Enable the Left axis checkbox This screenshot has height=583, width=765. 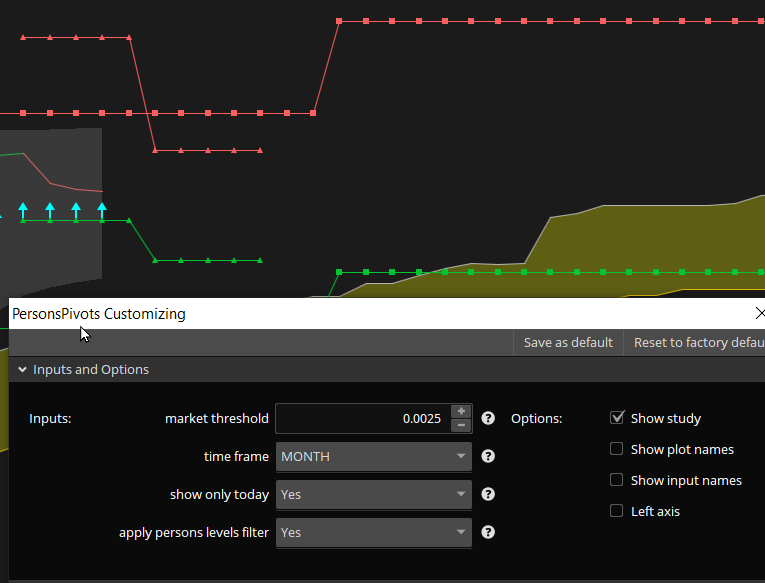tap(617, 511)
